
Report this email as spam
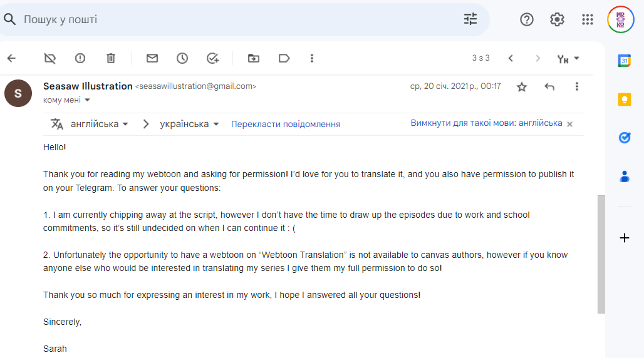coord(80,58)
